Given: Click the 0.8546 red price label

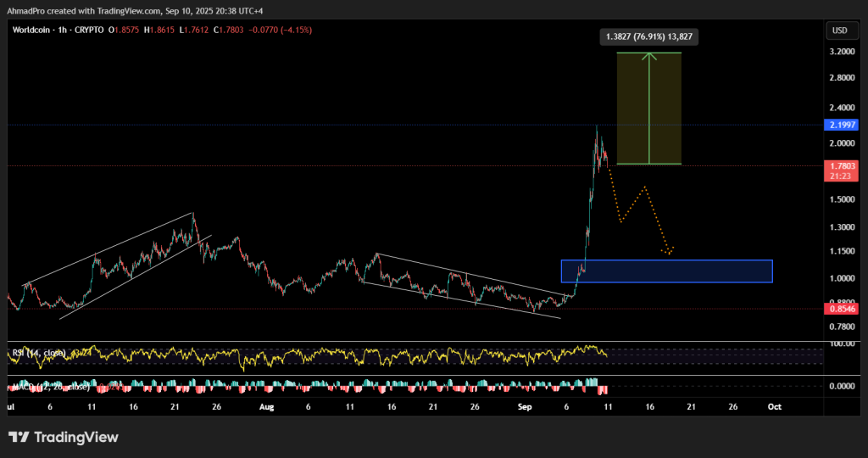Looking at the screenshot, I should point(840,310).
